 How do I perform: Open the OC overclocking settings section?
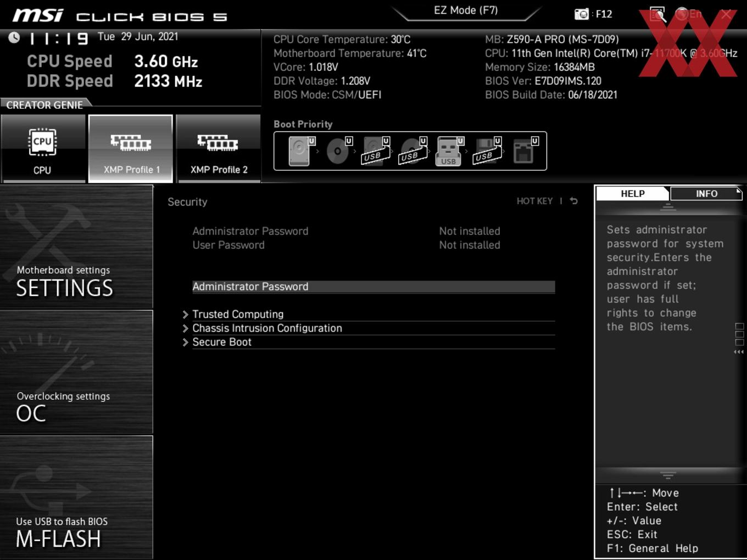(x=76, y=372)
